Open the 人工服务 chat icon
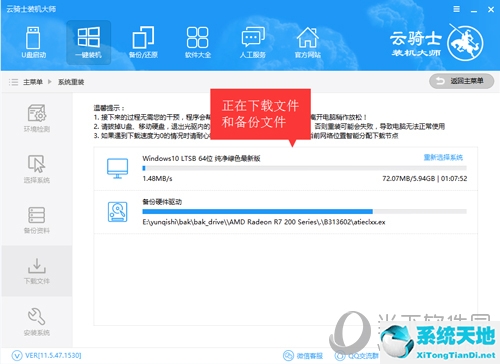This screenshot has height=364, width=500. (253, 42)
